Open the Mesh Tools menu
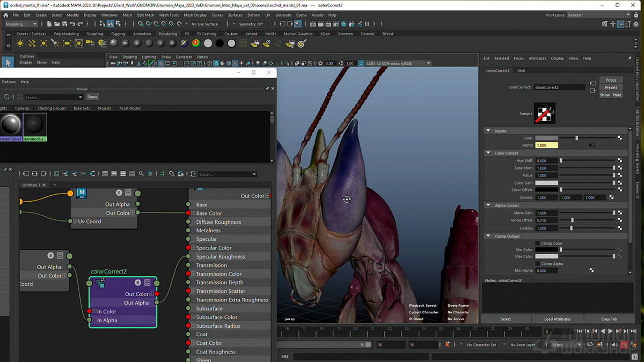This screenshot has width=644, height=362. [169, 15]
